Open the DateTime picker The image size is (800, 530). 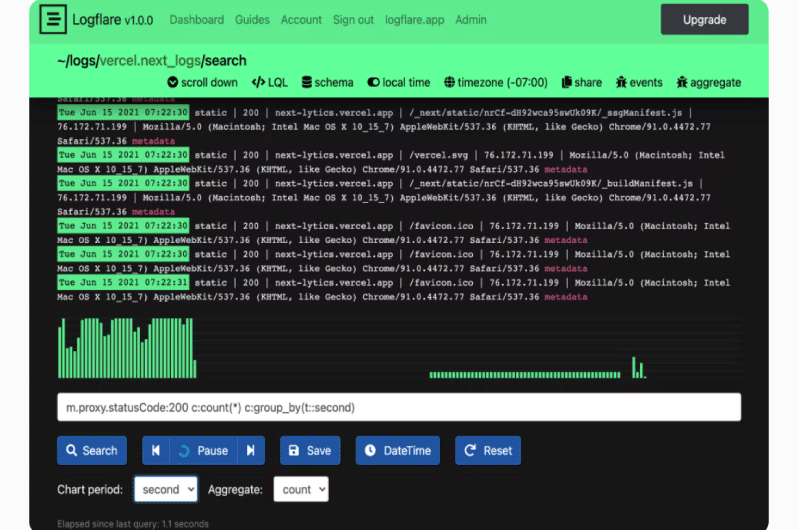click(x=397, y=450)
